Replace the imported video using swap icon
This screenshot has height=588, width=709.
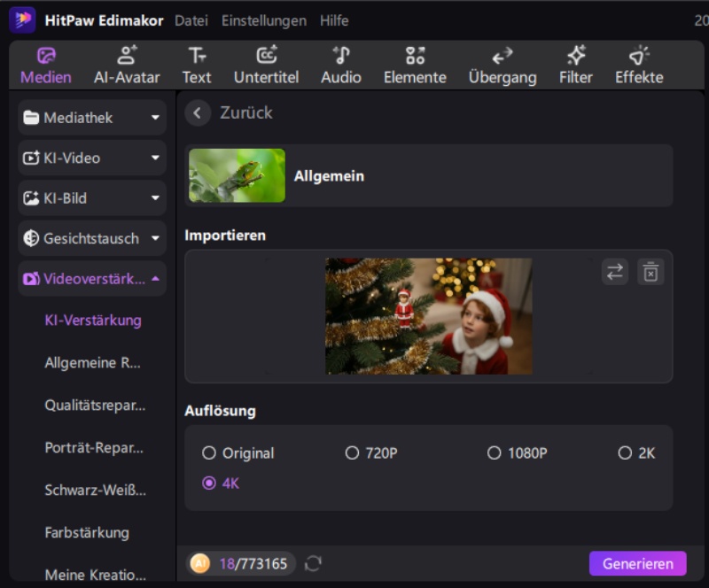click(x=616, y=271)
